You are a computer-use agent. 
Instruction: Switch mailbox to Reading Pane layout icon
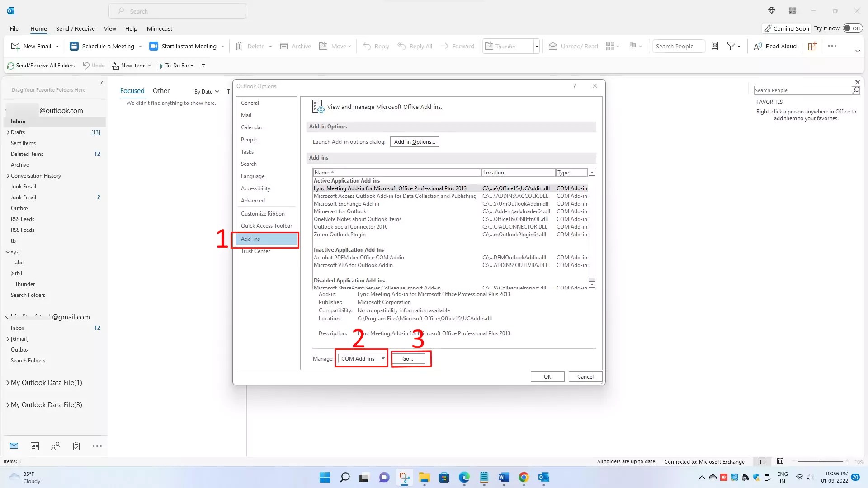(x=779, y=461)
